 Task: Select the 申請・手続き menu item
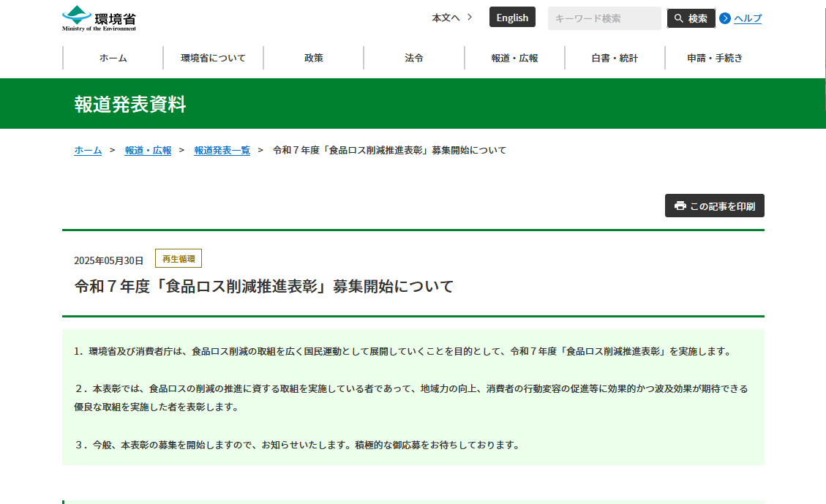pos(715,58)
